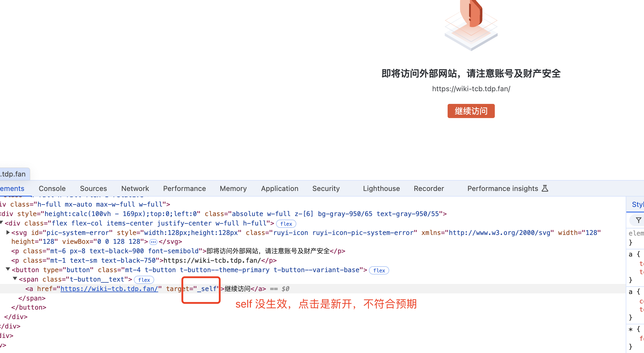Click the styles filter funnel icon

point(638,220)
